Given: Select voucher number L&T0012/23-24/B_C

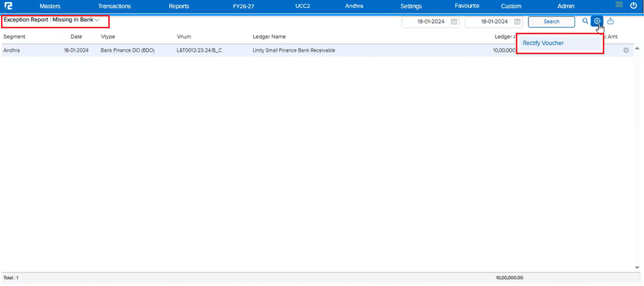Looking at the screenshot, I should point(199,50).
